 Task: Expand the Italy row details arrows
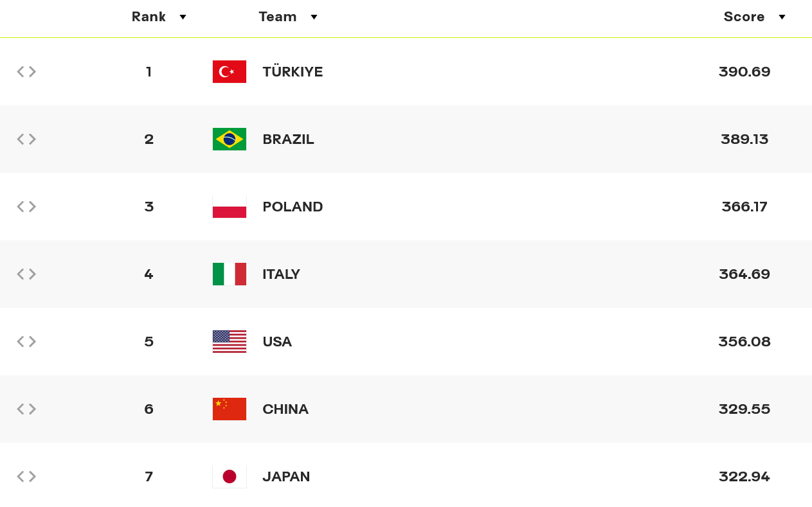(x=26, y=274)
